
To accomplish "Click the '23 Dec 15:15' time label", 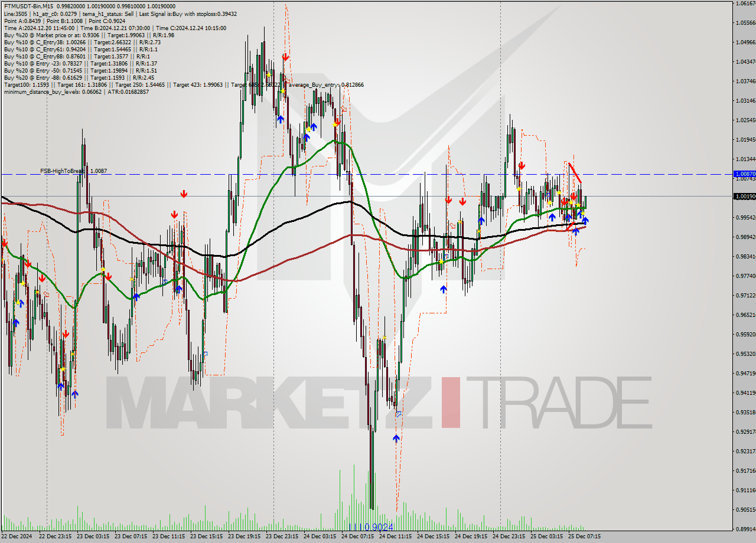I will coord(207,537).
